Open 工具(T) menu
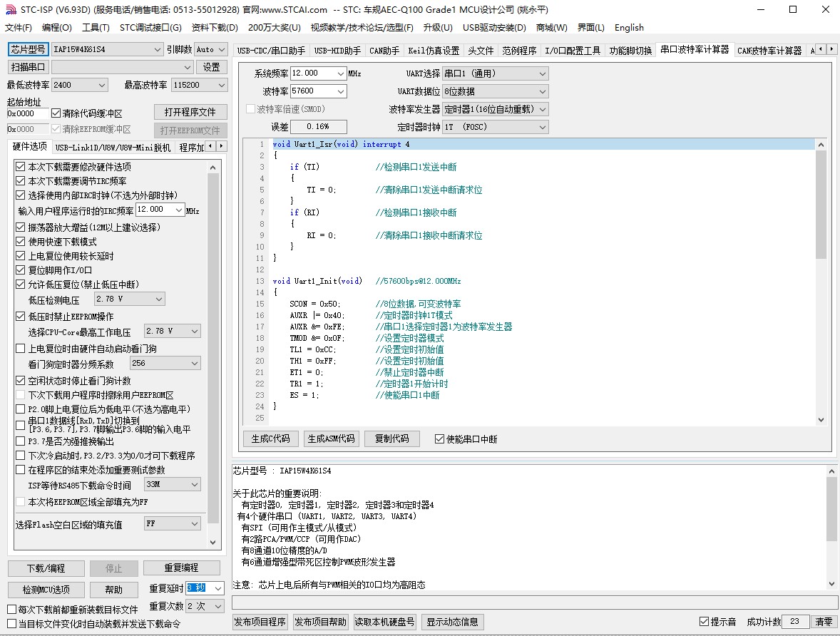Screen dimensions: 840x636 (x=96, y=27)
